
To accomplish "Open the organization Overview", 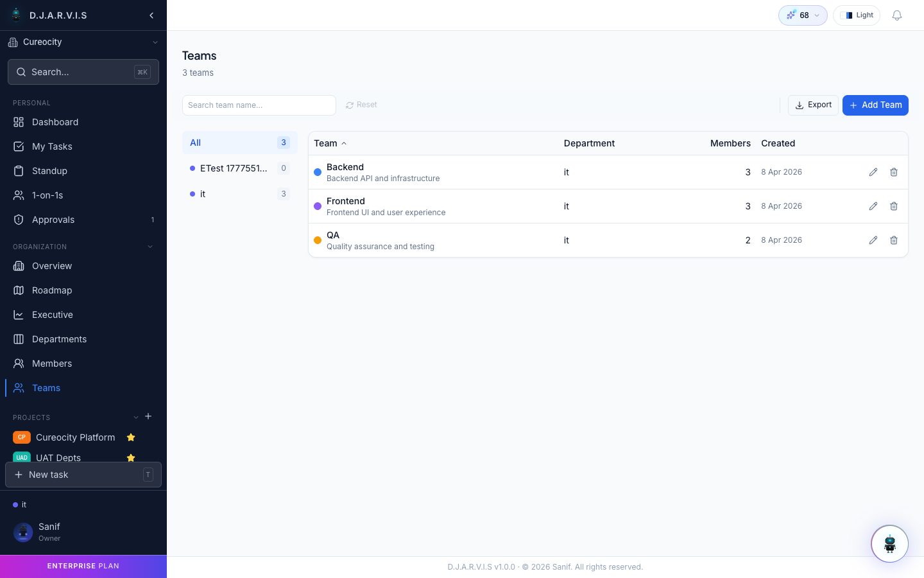I will click(83, 266).
